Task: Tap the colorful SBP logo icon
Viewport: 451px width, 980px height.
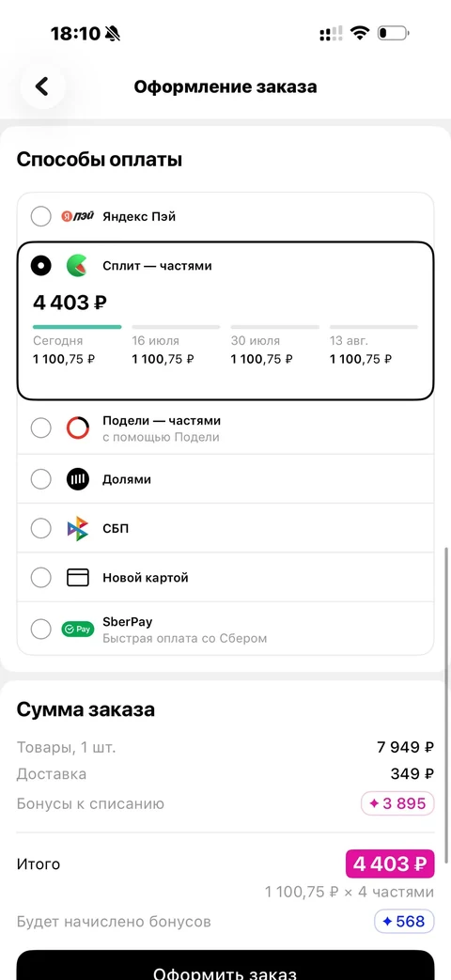Action: click(x=78, y=529)
